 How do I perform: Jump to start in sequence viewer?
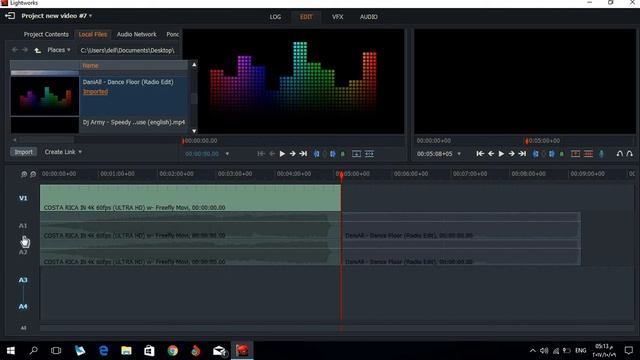click(480, 154)
